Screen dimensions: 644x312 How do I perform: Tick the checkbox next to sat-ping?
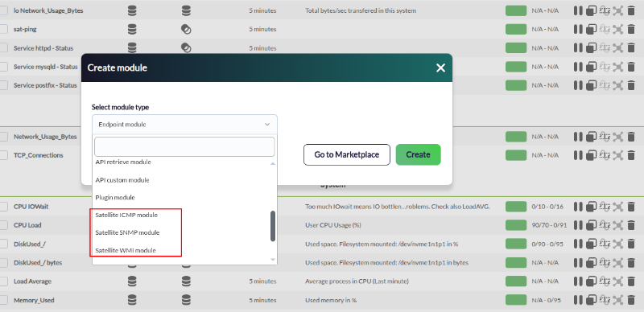[x=3, y=29]
